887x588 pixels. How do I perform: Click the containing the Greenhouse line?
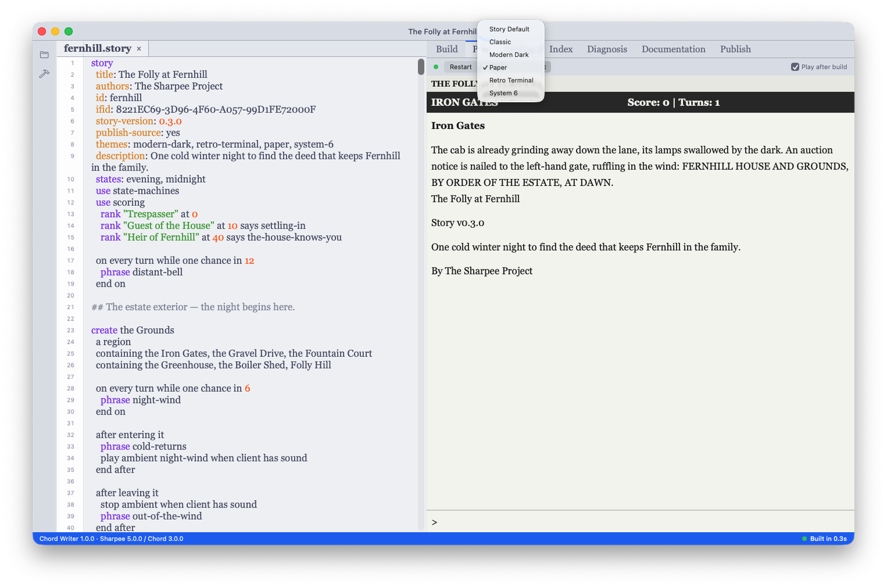(213, 365)
